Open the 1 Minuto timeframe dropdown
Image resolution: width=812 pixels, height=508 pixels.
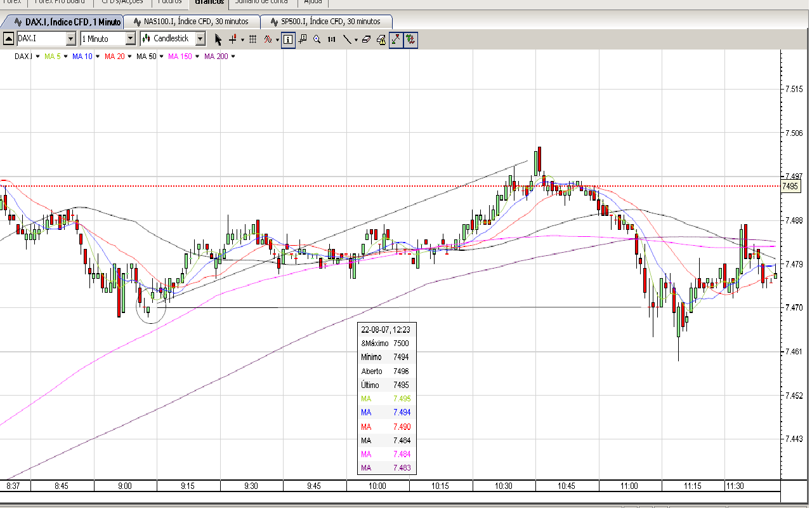tap(130, 39)
